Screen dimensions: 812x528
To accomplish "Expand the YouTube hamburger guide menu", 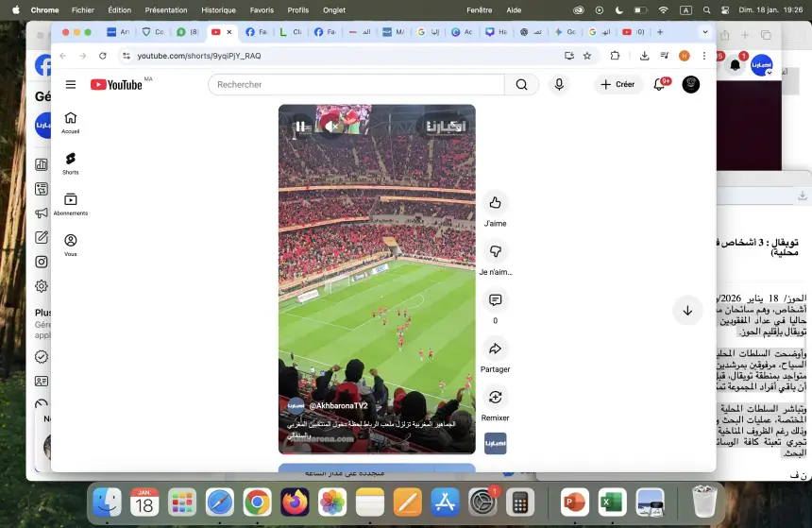I will point(71,84).
